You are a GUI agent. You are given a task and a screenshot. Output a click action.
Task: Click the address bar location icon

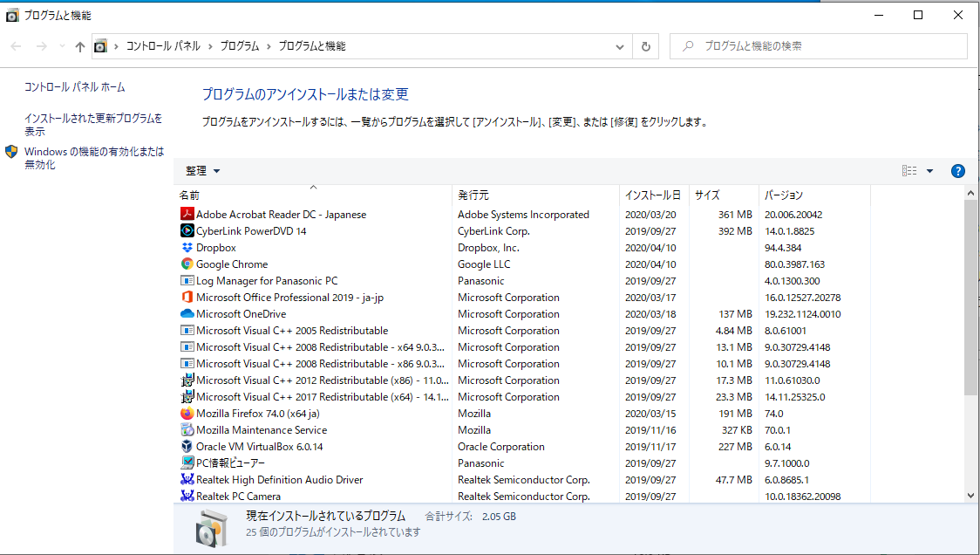click(x=100, y=46)
